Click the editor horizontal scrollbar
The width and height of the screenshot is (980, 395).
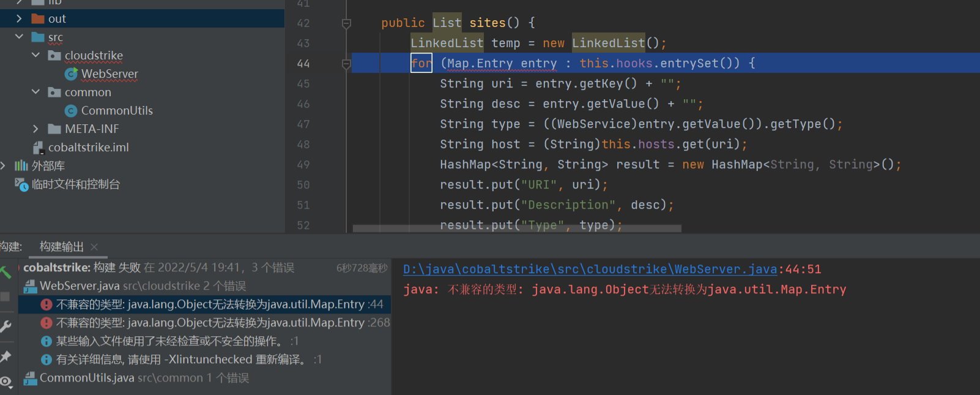517,228
